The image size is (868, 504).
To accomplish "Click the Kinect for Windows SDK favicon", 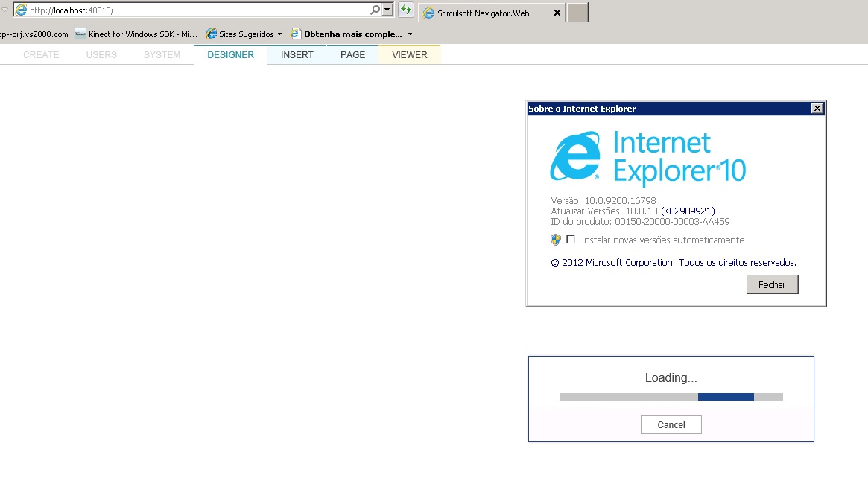I will pos(80,34).
